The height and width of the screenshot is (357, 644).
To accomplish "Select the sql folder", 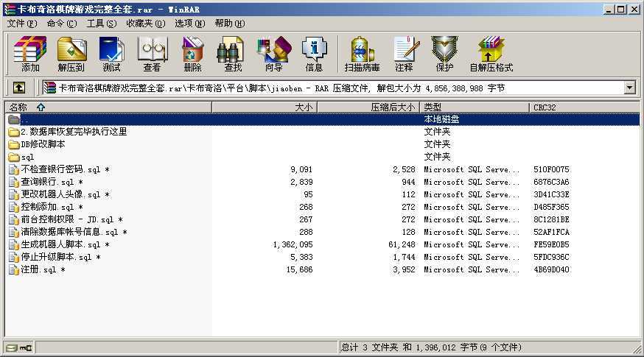I will click(x=21, y=158).
